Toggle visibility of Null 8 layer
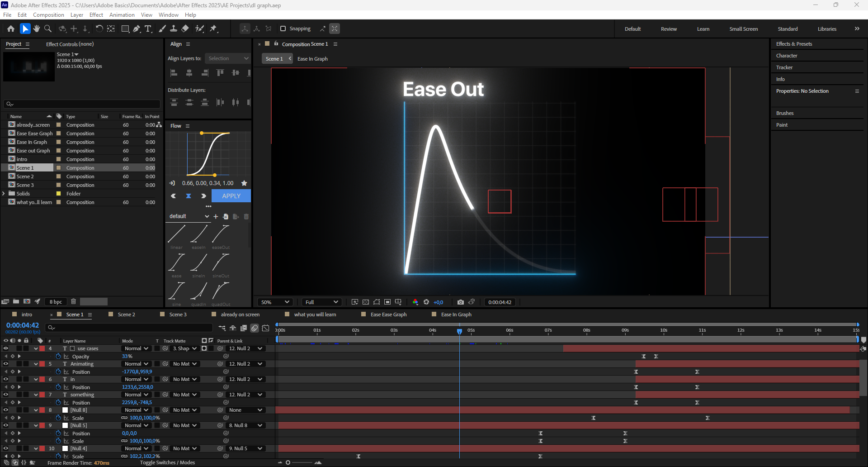This screenshot has height=467, width=868. [6, 410]
